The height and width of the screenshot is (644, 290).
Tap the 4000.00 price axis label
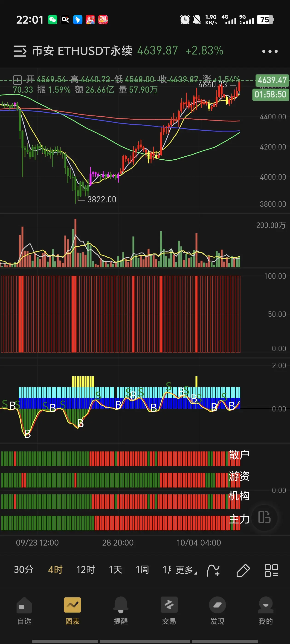point(273,177)
